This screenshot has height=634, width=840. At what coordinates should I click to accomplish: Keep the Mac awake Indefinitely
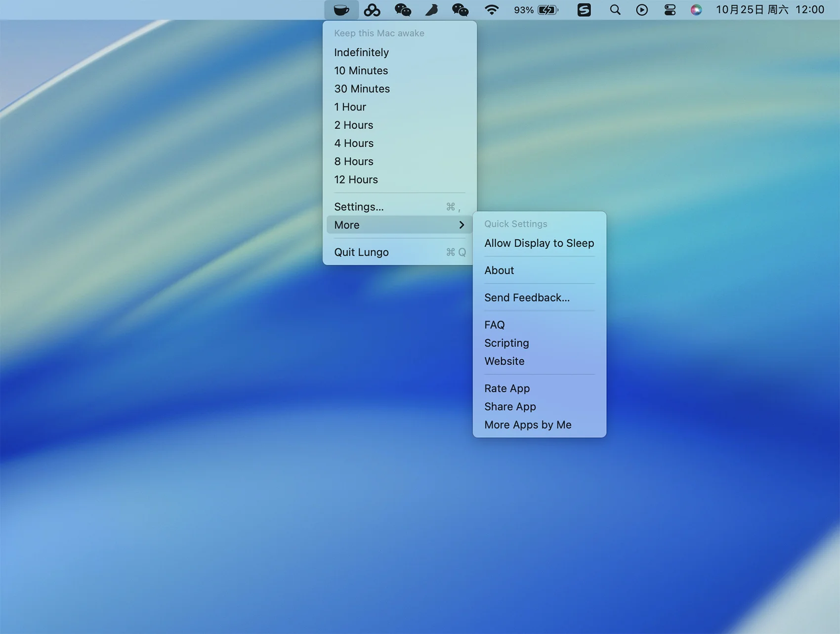click(361, 52)
